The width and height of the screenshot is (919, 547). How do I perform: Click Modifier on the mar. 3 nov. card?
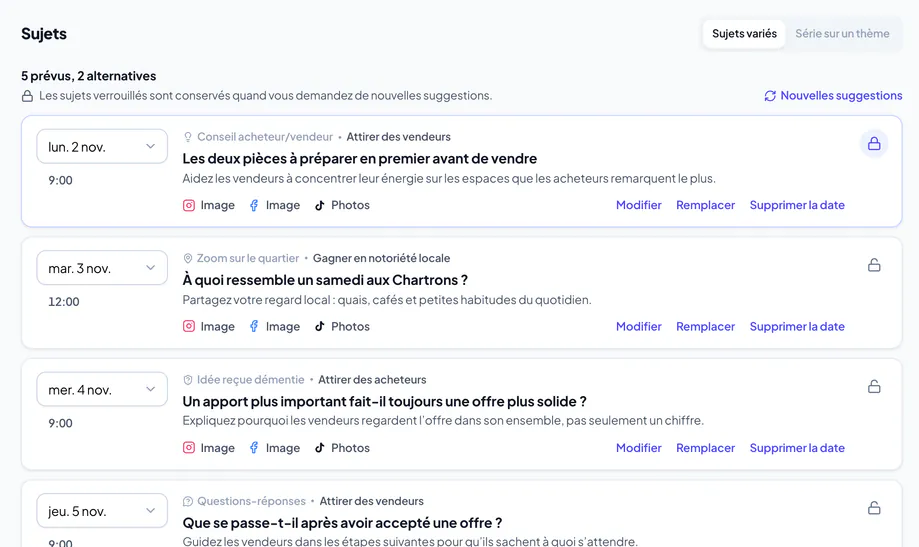coord(638,327)
